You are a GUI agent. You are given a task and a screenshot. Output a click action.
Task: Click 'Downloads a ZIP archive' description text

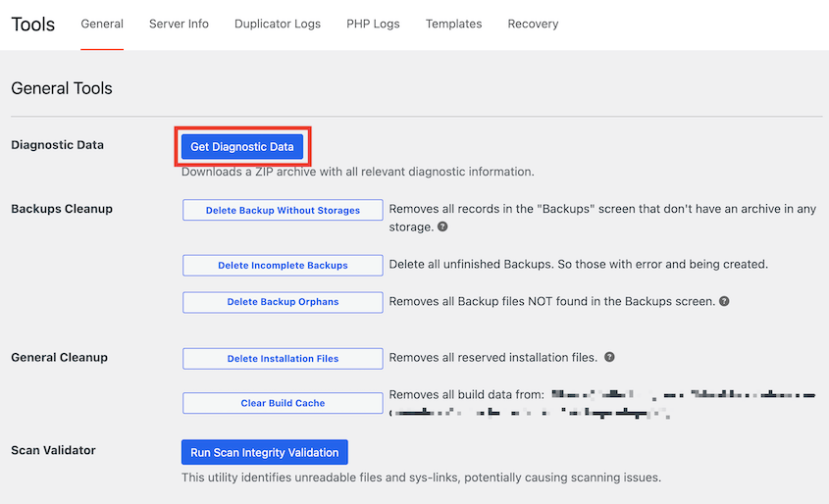[x=358, y=172]
